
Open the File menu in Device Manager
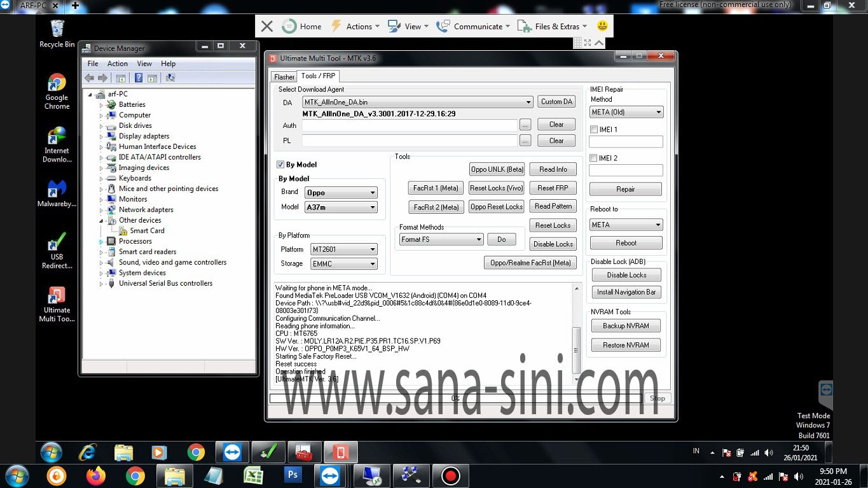pos(93,64)
